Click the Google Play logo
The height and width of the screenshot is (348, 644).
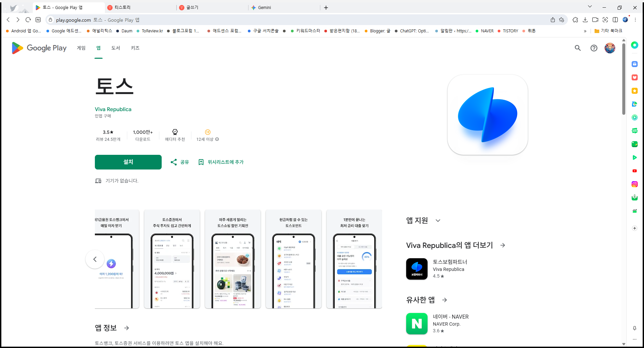point(38,48)
